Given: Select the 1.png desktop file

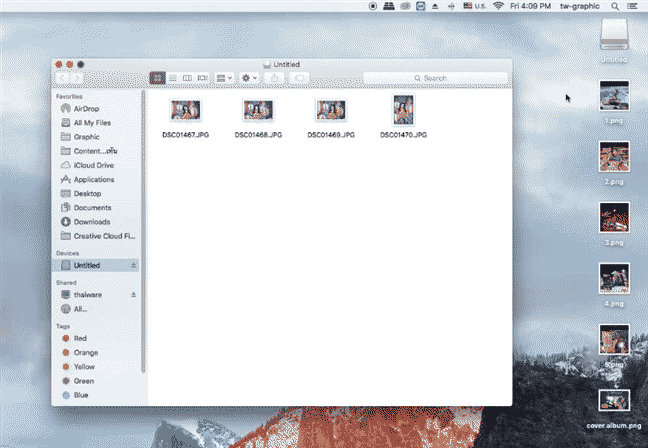Looking at the screenshot, I should pyautogui.click(x=615, y=96).
